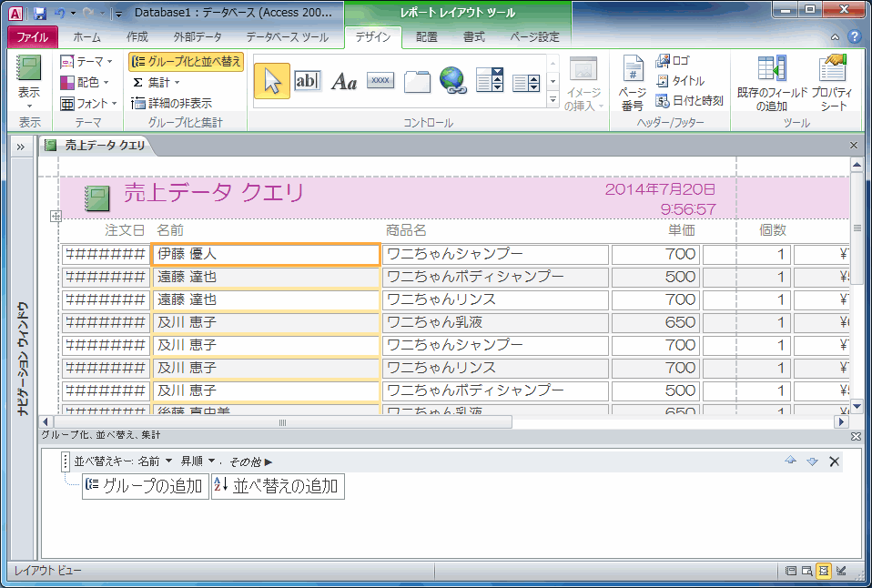Screen dimensions: 872x588
Task: Toggle layout view button in status bar
Action: pos(824,571)
